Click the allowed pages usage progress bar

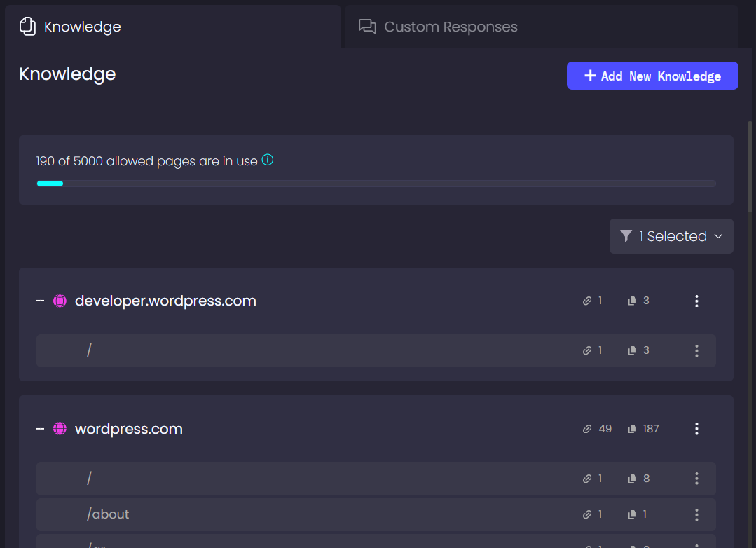[x=376, y=184]
